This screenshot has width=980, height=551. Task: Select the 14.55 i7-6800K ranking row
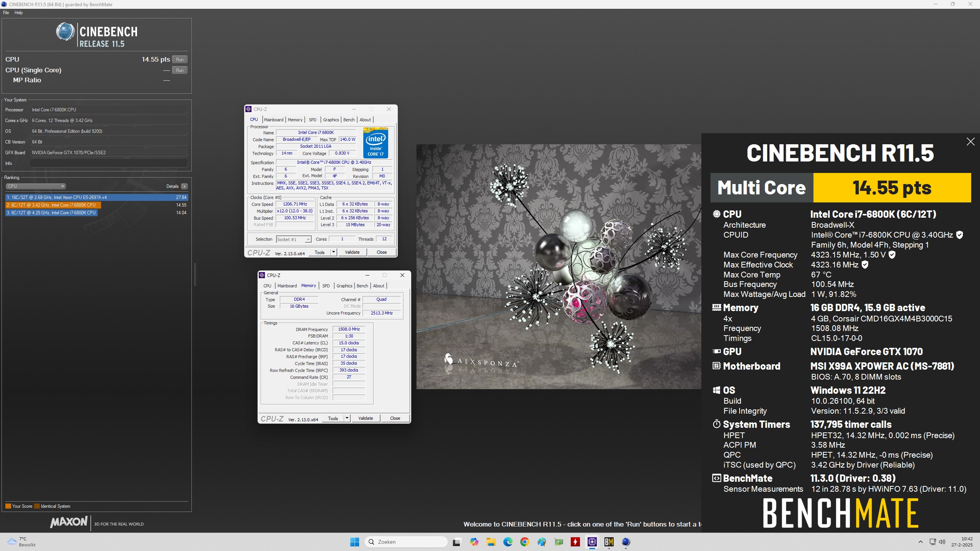coord(96,205)
